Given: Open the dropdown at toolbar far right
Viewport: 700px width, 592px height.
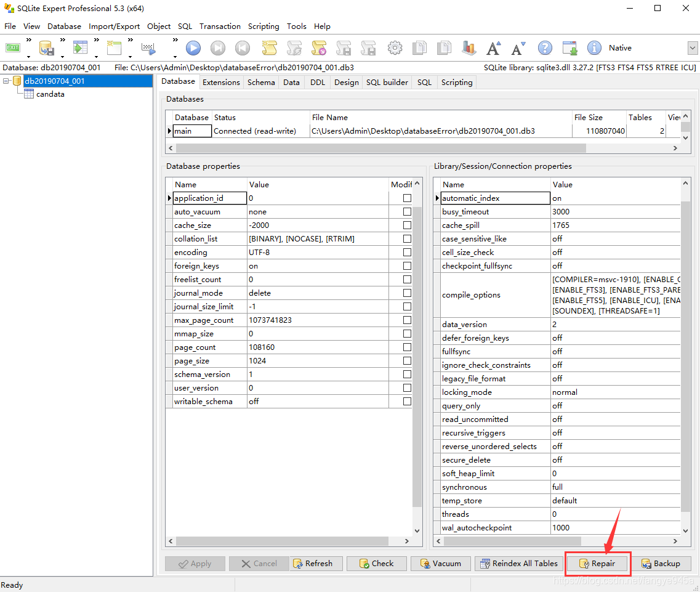Looking at the screenshot, I should [x=693, y=47].
